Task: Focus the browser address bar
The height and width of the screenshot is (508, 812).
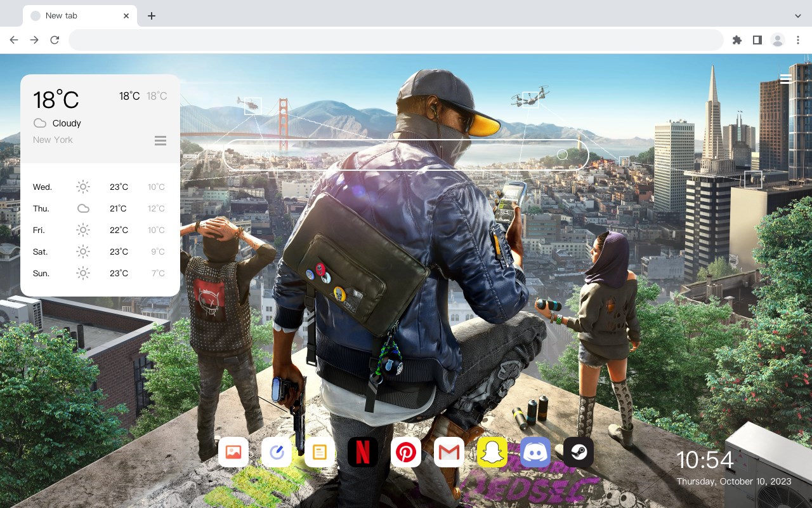Action: click(x=396, y=40)
